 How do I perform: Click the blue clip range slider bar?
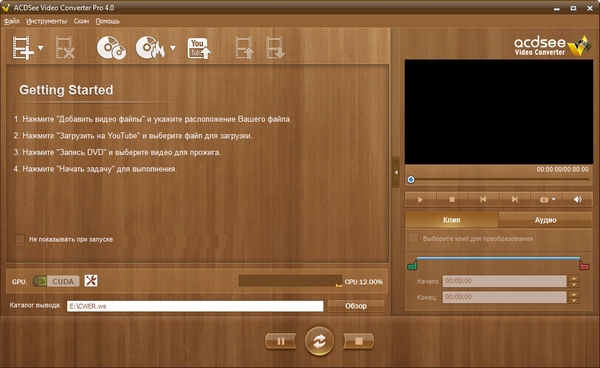[x=498, y=259]
